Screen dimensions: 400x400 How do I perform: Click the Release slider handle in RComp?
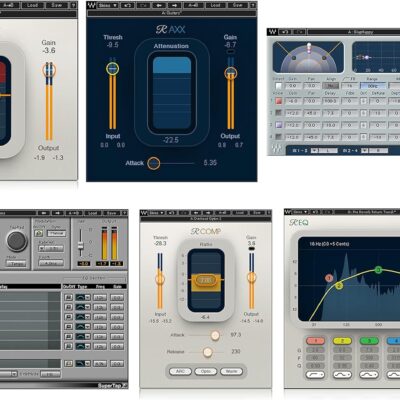pyautogui.click(x=208, y=352)
